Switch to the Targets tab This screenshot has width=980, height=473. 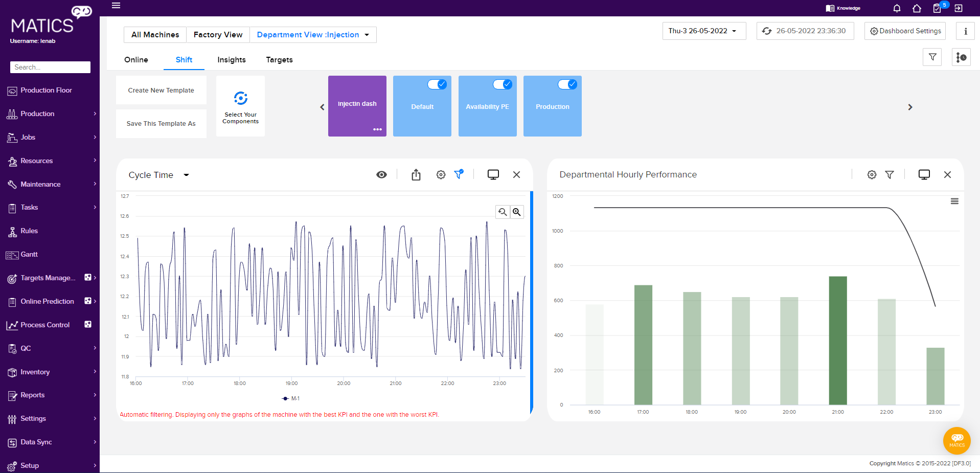[x=279, y=60]
